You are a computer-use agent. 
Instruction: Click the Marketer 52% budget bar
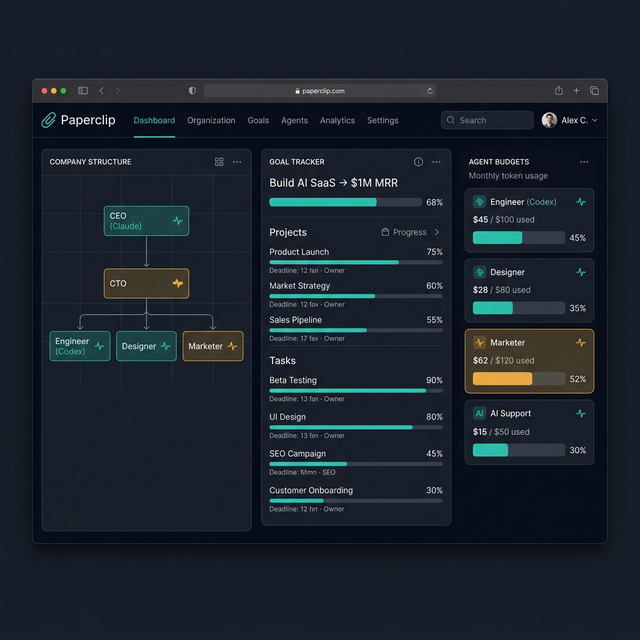tap(519, 379)
